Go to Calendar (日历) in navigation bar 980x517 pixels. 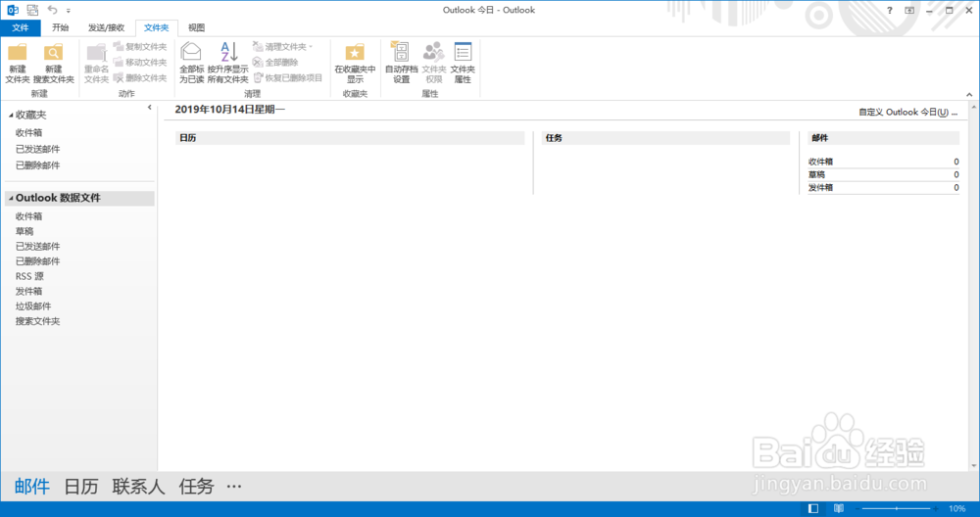(81, 486)
